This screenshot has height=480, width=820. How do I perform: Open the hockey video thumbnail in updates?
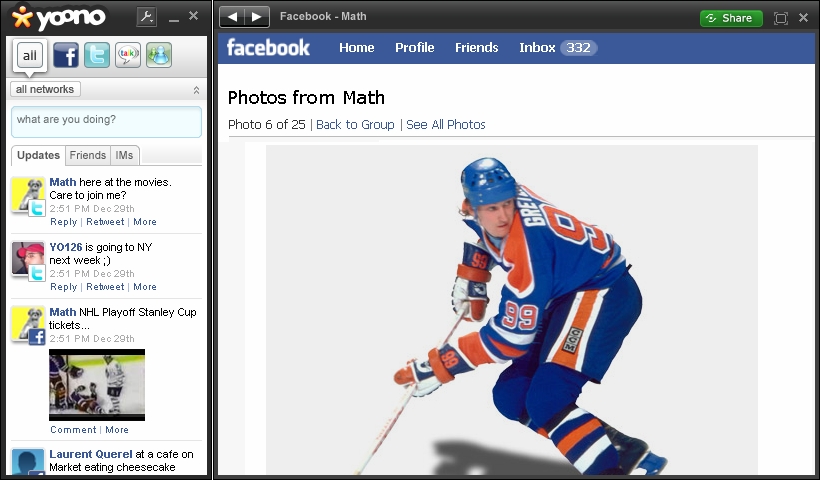[x=97, y=384]
